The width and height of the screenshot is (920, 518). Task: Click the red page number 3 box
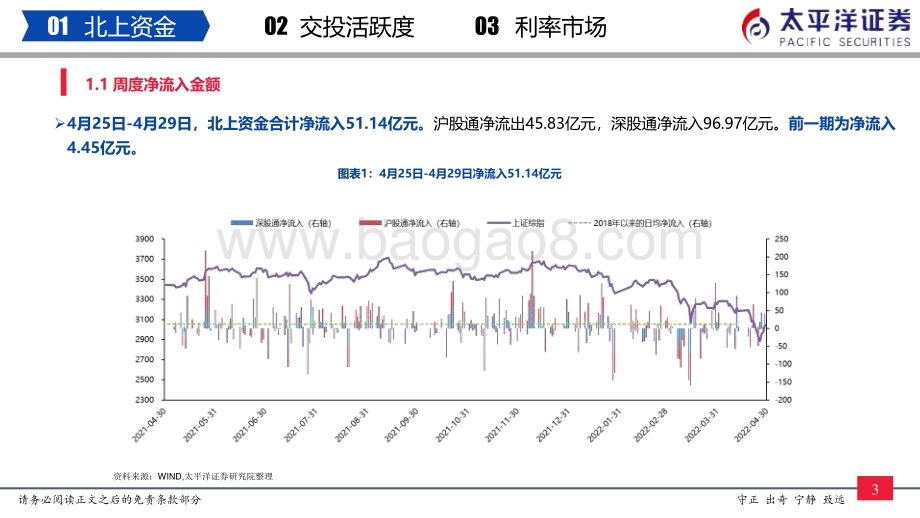click(x=875, y=489)
